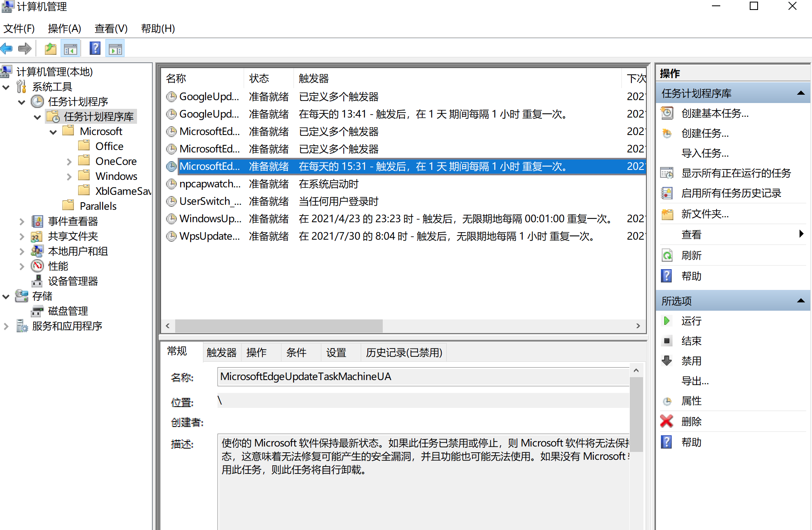The height and width of the screenshot is (530, 812).
Task: Click the 服务和应用程序 tree icon
Action: coord(22,326)
